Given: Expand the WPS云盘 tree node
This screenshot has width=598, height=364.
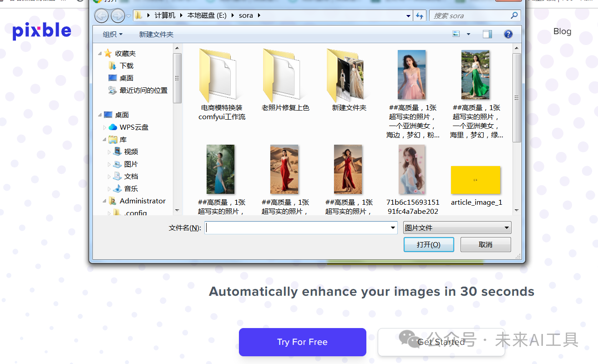Looking at the screenshot, I should [105, 127].
